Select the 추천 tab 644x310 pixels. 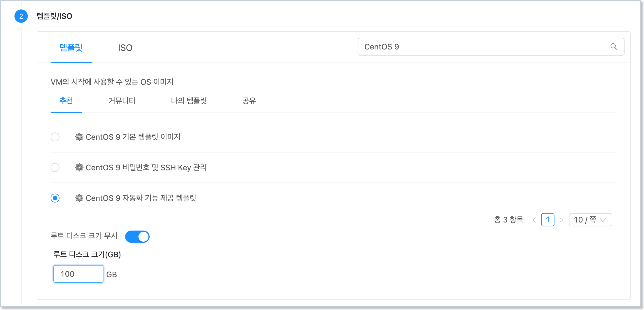[66, 101]
